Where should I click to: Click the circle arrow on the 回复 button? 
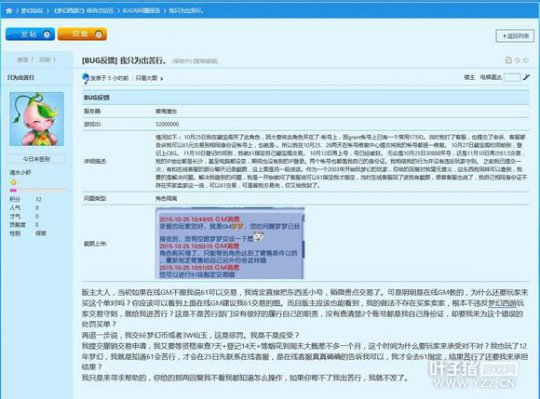[x=98, y=34]
